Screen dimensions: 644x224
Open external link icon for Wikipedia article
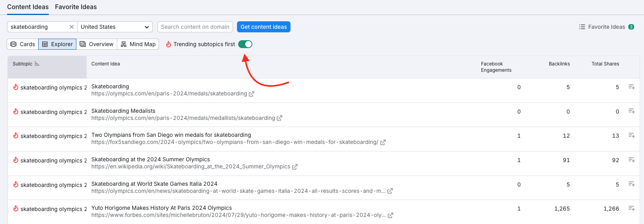tap(295, 167)
